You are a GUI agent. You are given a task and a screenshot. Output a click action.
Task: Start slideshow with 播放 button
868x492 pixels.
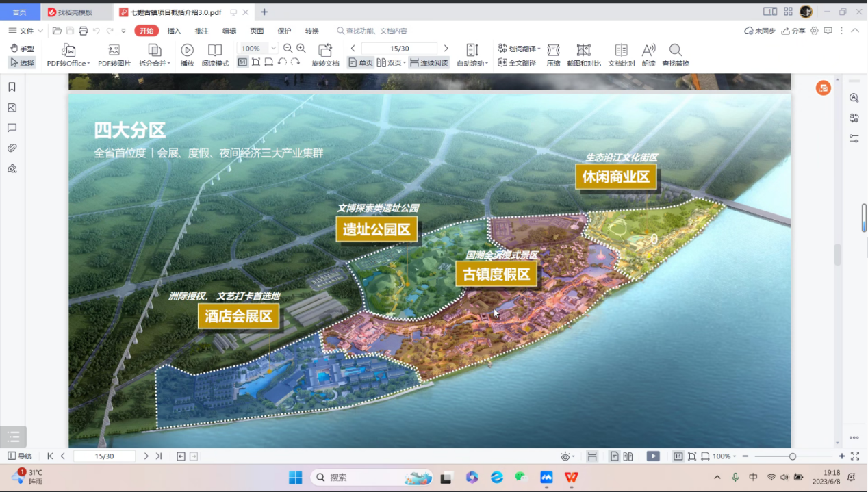coord(187,51)
